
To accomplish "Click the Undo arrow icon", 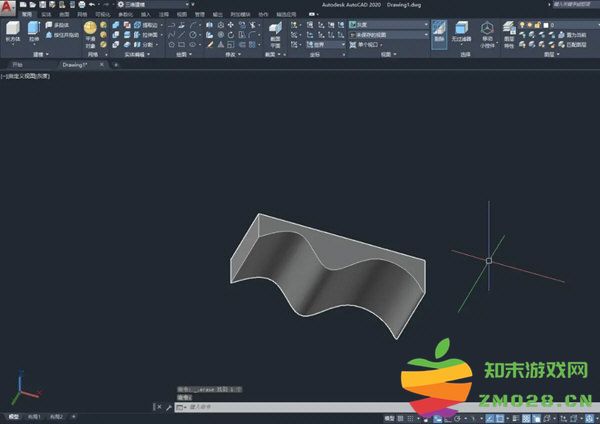I will 92,5.
